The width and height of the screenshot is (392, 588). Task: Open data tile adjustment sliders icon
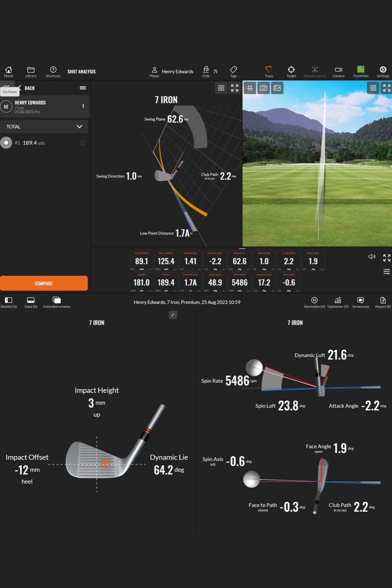387,272
